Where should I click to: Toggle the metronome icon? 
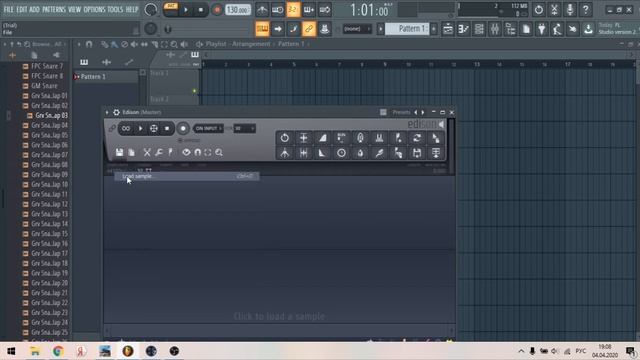[x=262, y=10]
